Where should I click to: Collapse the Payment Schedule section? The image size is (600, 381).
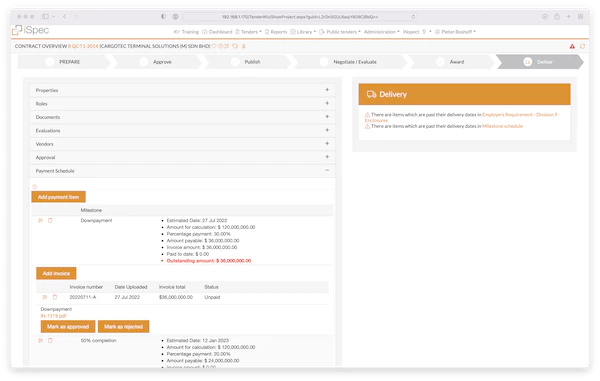pos(183,171)
